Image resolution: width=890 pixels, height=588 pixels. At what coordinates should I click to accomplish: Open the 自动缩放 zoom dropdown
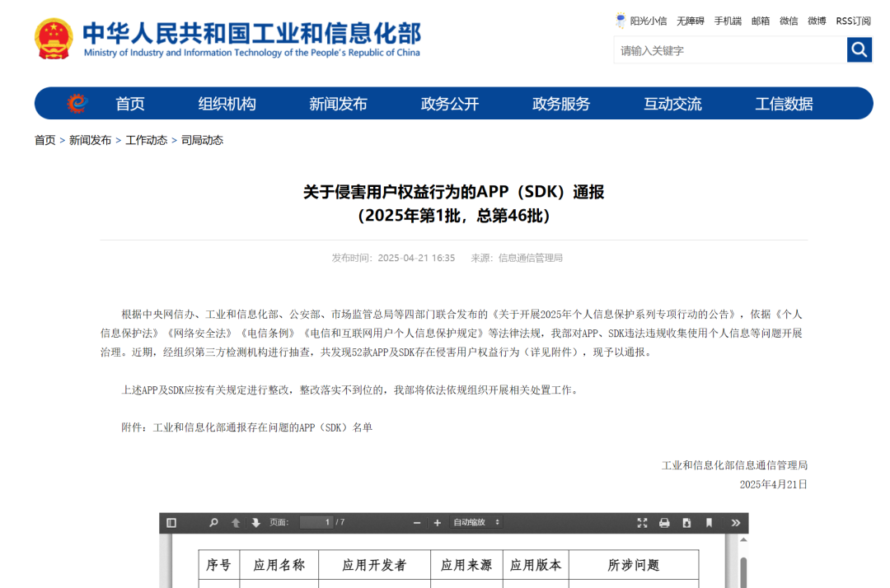(475, 523)
